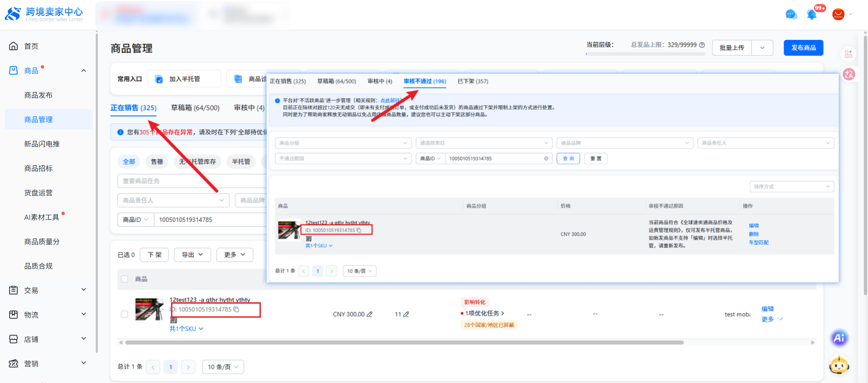Click the 发布商品 button
Image resolution: width=868 pixels, height=383 pixels.
coord(803,48)
